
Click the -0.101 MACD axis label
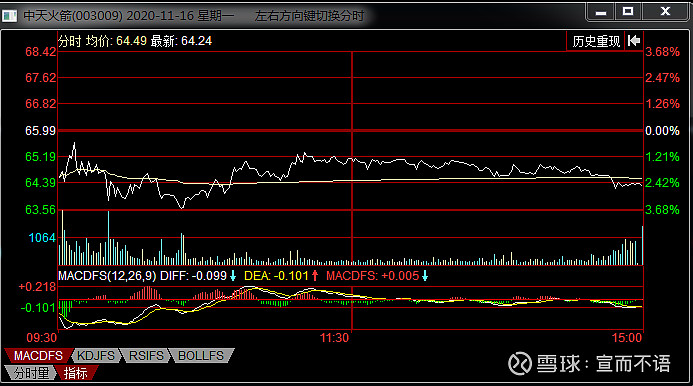point(38,308)
